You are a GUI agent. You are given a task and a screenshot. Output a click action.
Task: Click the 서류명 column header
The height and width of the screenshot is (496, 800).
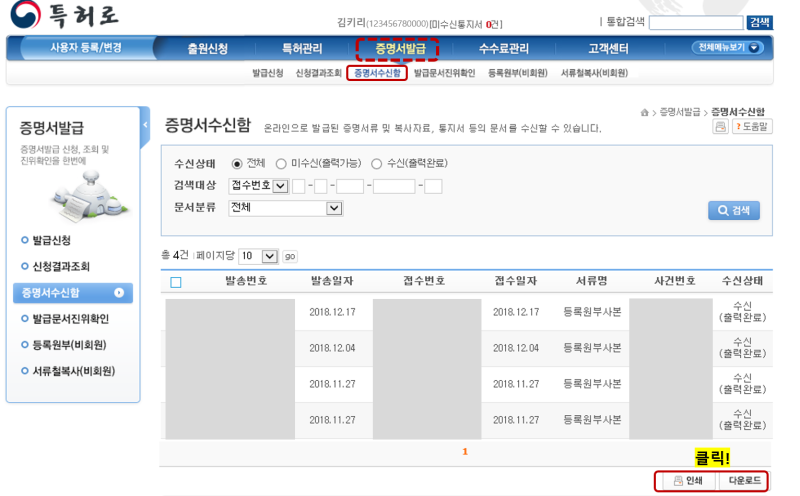592,281
